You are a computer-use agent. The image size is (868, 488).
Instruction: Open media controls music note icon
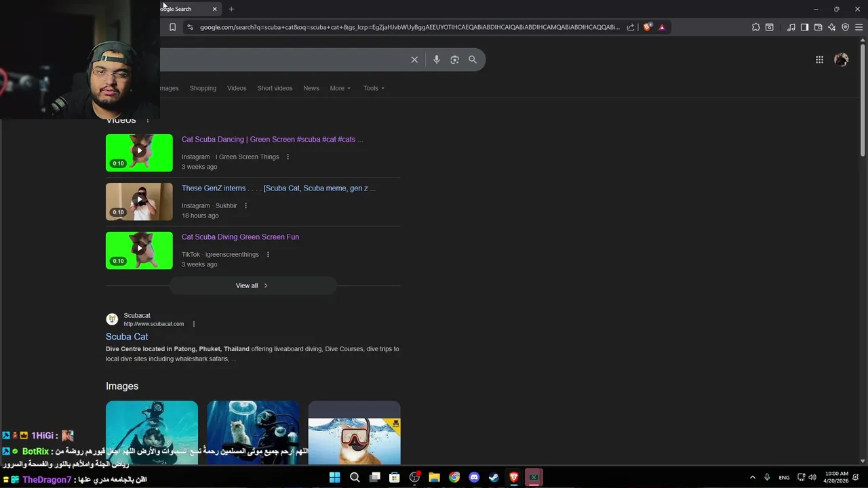pyautogui.click(x=791, y=27)
